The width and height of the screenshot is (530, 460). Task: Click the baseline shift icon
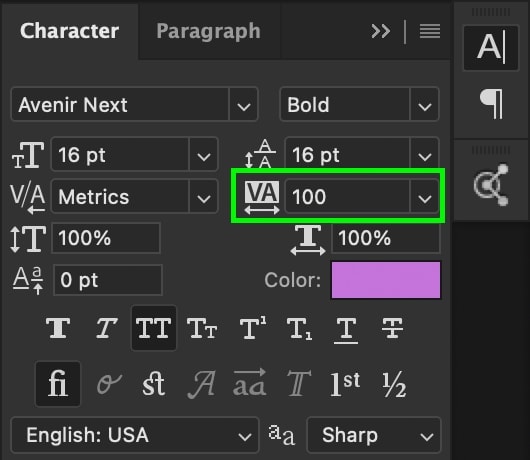(x=28, y=281)
